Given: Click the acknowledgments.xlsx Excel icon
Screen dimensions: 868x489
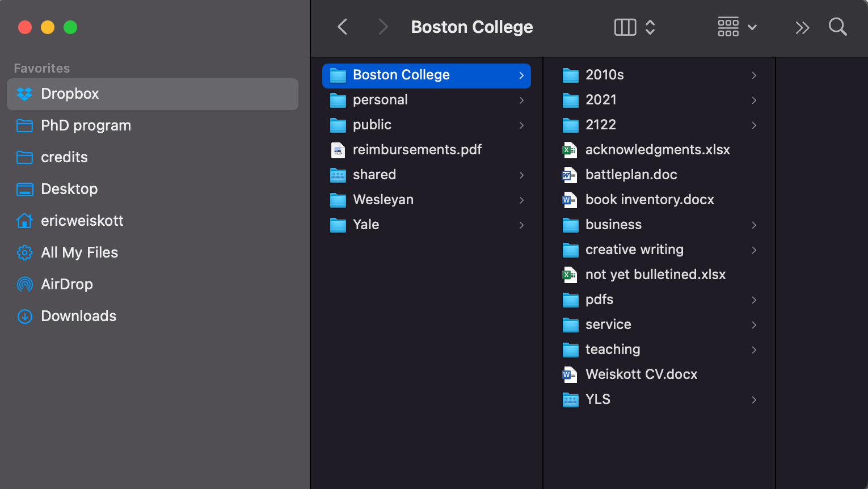Looking at the screenshot, I should point(570,150).
